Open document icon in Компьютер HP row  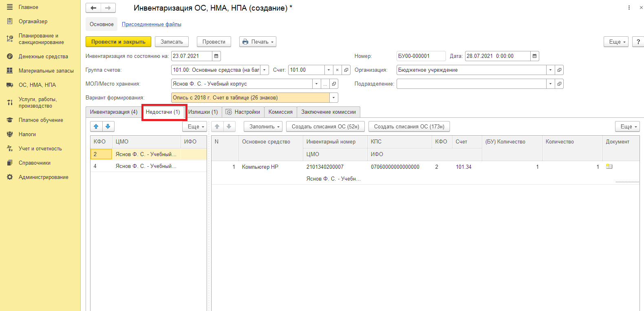pyautogui.click(x=609, y=167)
